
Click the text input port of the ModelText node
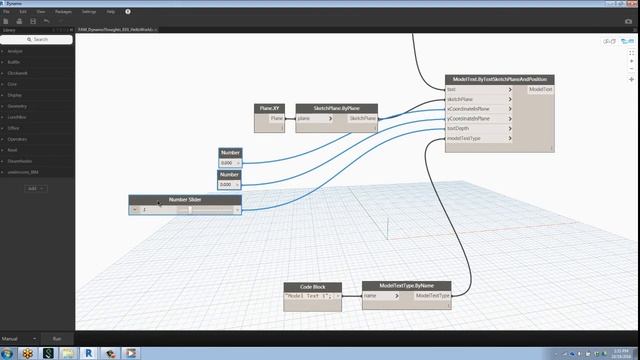point(479,89)
